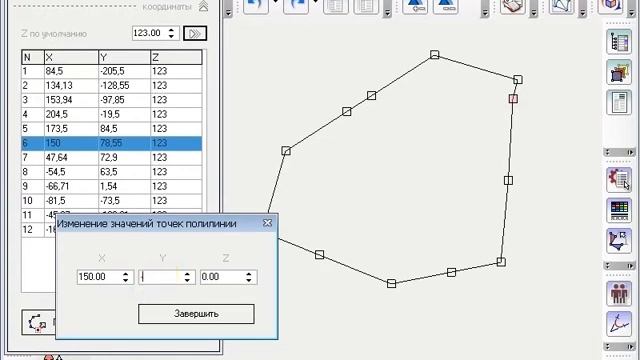
Task: Expand the toolbar overflow after the blue triangle icons
Action: 485,13
